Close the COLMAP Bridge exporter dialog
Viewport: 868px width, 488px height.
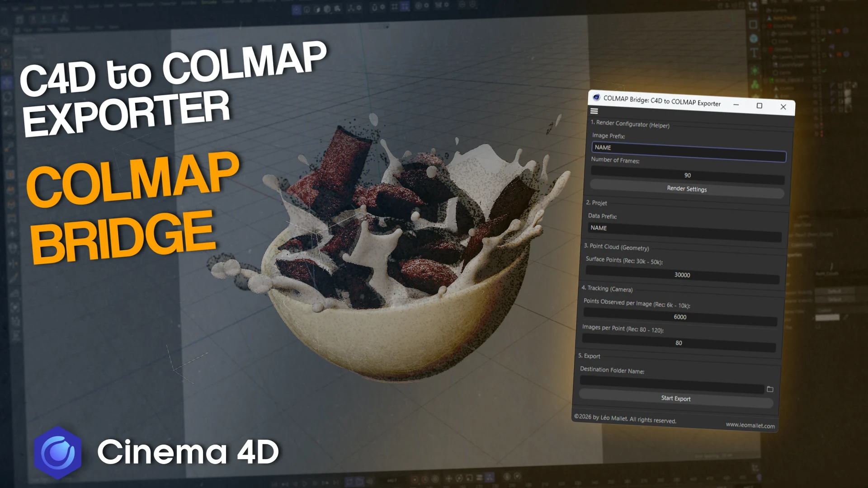tap(783, 107)
